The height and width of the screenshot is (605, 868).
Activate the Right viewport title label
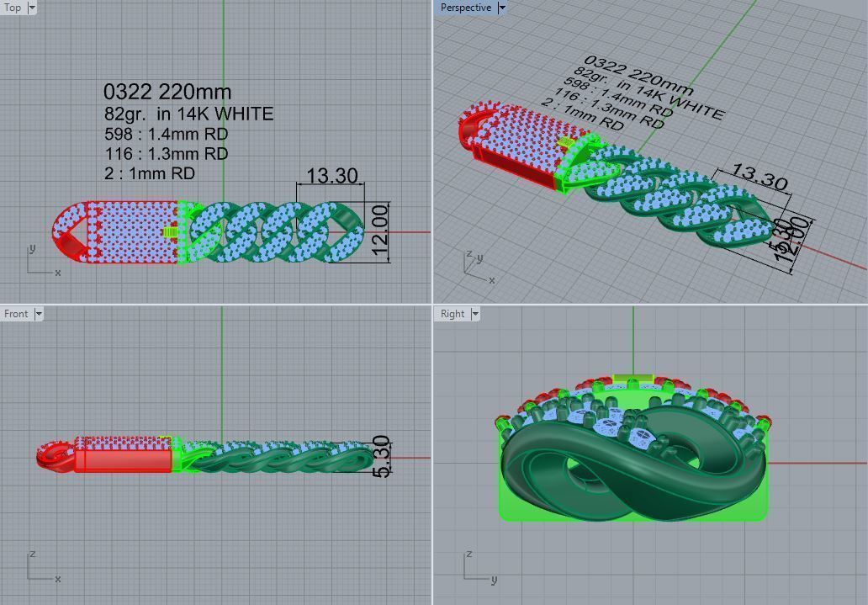point(453,314)
